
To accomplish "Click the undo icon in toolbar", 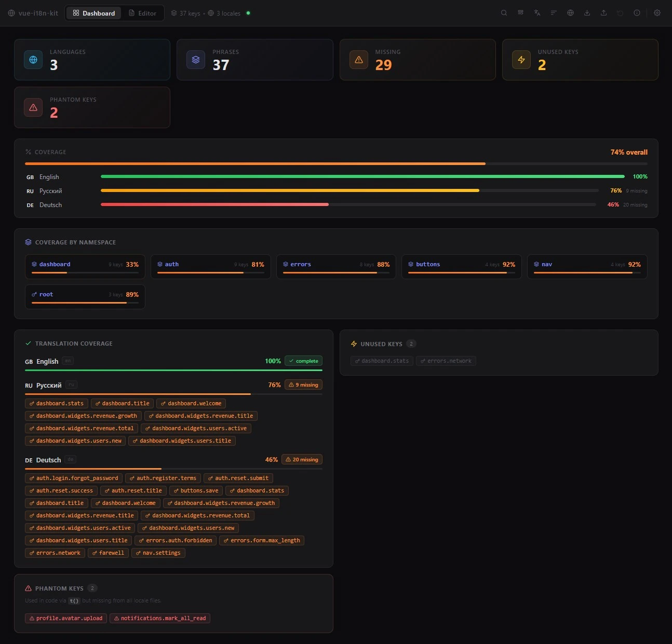I will pos(620,13).
